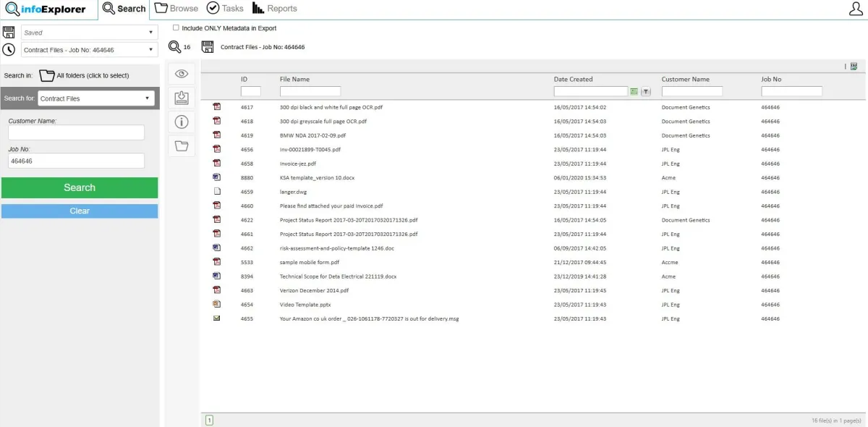Image resolution: width=868 pixels, height=427 pixels.
Task: Click the save search icon next to Saved
Action: [x=9, y=31]
